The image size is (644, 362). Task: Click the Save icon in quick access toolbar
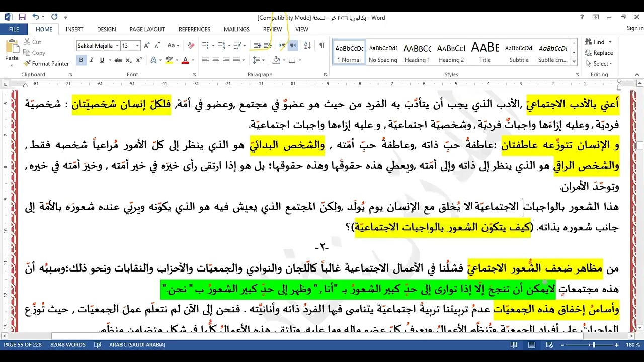22,17
